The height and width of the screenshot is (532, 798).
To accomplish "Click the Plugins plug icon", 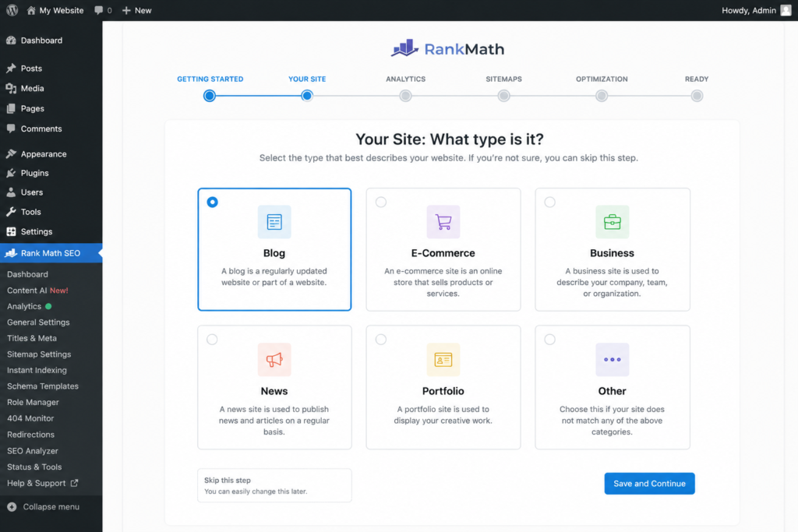I will (11, 173).
